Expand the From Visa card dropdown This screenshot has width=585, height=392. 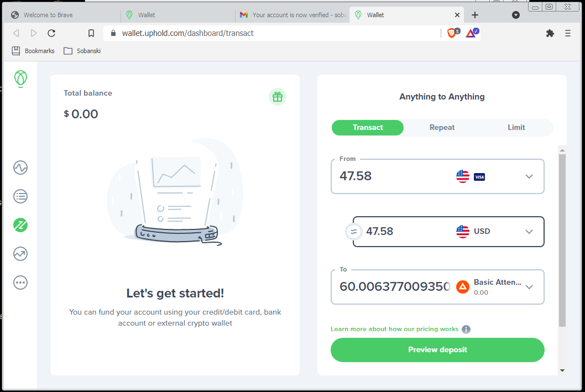click(x=529, y=176)
